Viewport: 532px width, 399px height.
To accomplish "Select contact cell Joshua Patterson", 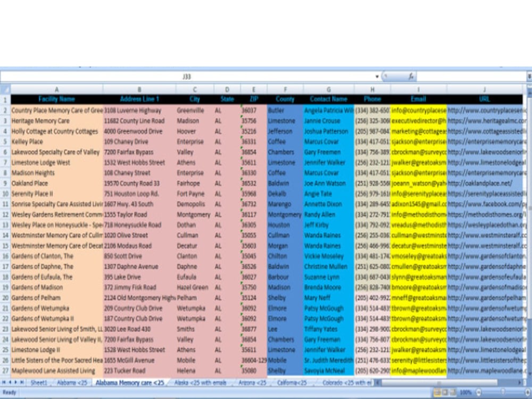I will pyautogui.click(x=328, y=131).
